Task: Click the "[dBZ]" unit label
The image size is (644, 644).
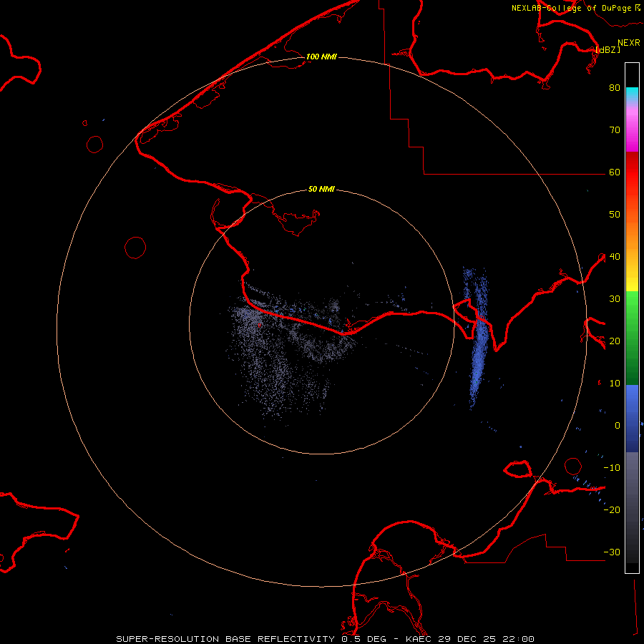Action: pyautogui.click(x=608, y=49)
